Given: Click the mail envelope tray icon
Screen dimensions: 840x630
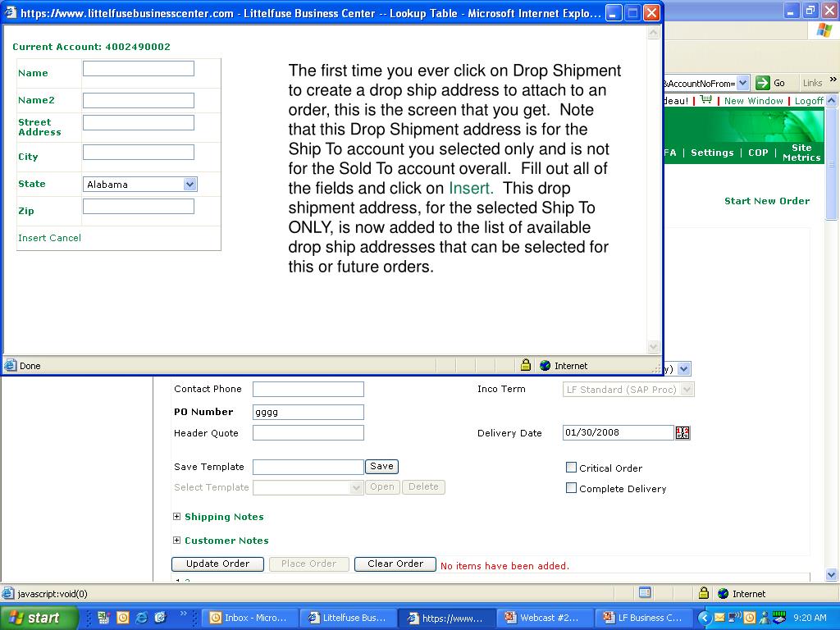Looking at the screenshot, I should [719, 618].
